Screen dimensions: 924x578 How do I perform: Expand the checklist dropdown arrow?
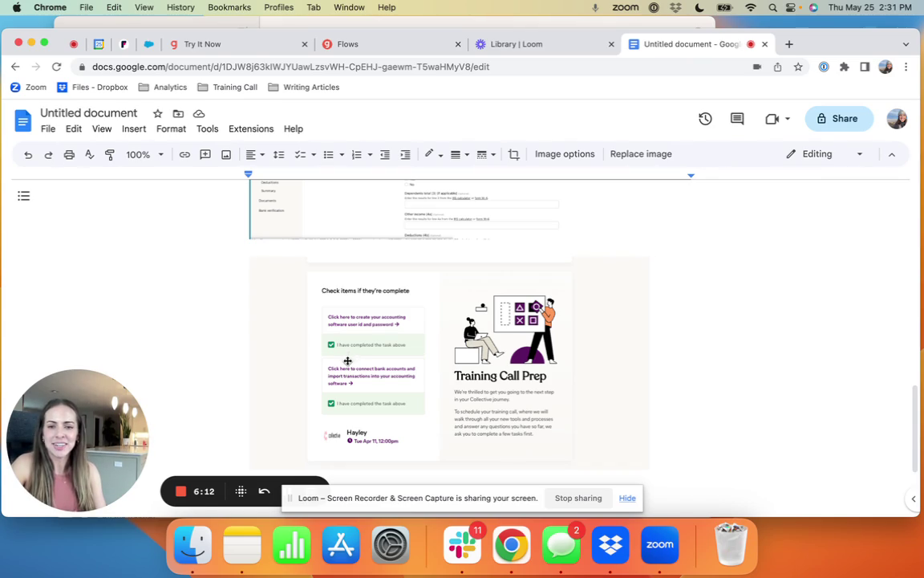pos(314,154)
